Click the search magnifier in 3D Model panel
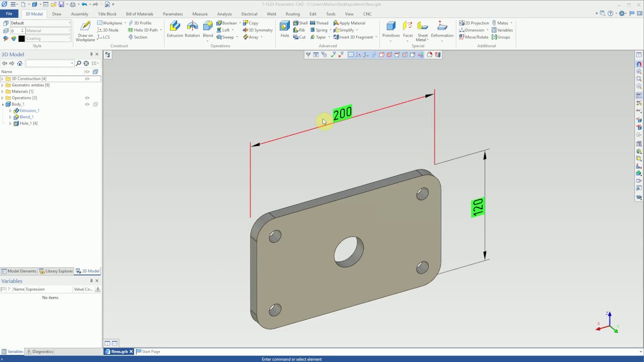The image size is (644, 362). click(x=78, y=63)
